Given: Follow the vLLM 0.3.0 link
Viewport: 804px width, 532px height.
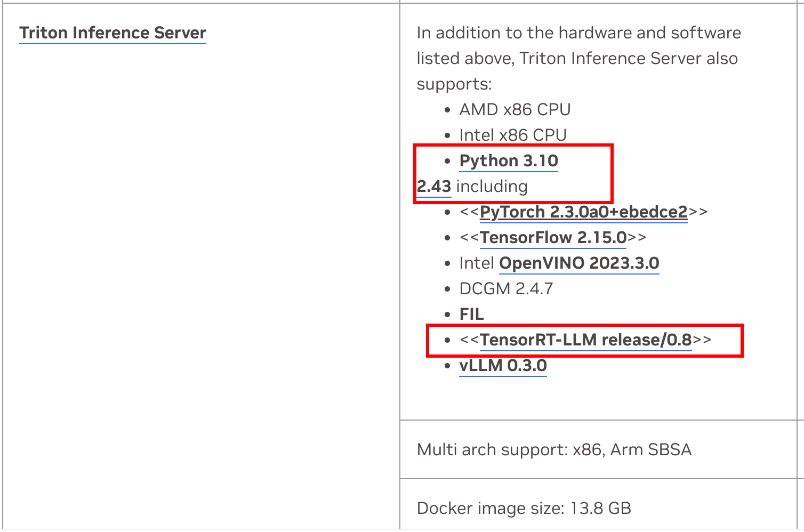Looking at the screenshot, I should click(503, 366).
